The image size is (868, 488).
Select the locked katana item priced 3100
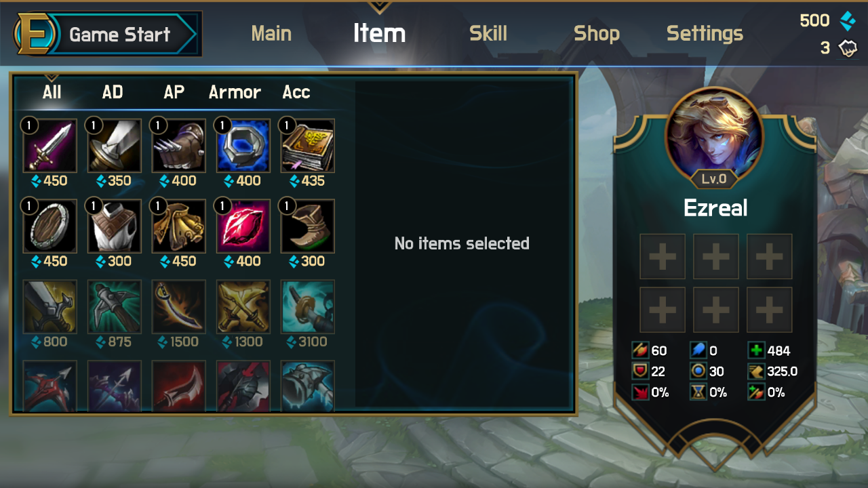[308, 306]
